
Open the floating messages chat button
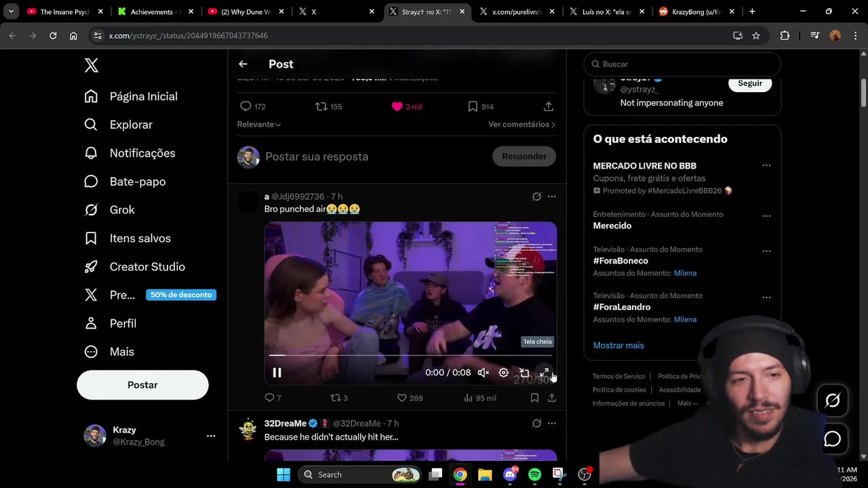coord(832,439)
